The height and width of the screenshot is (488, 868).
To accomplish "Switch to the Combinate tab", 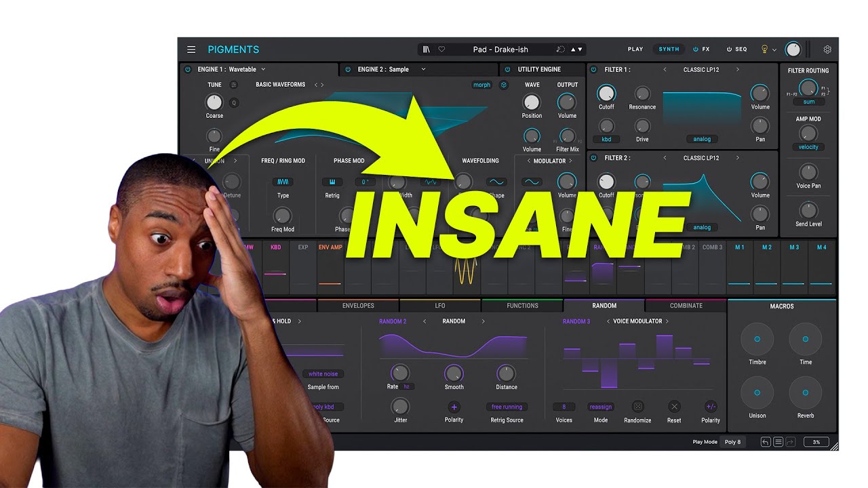I will (x=686, y=306).
